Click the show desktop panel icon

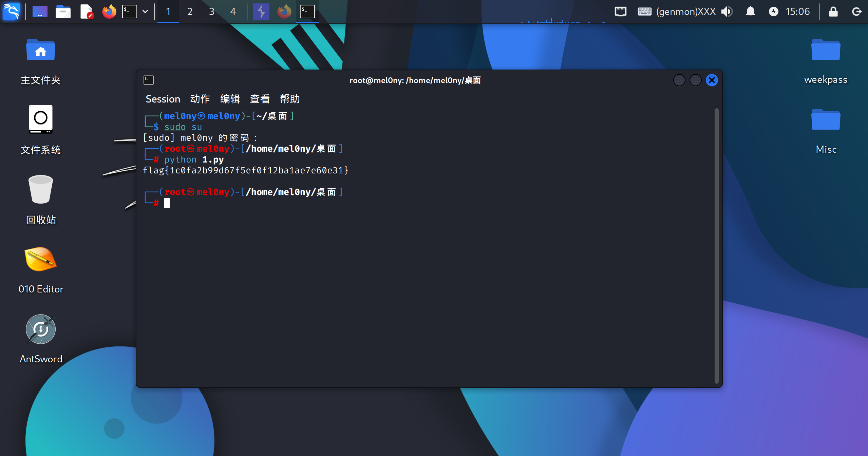click(40, 12)
